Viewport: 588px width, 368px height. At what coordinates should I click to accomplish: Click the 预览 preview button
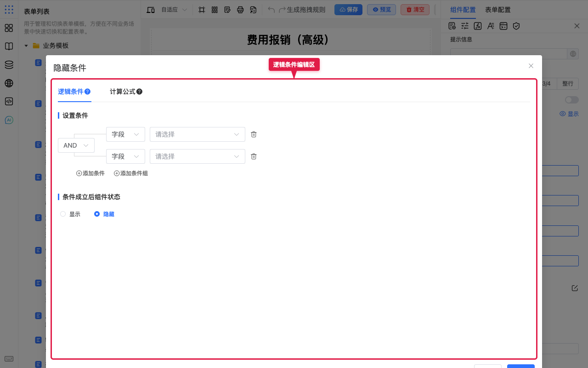point(381,10)
